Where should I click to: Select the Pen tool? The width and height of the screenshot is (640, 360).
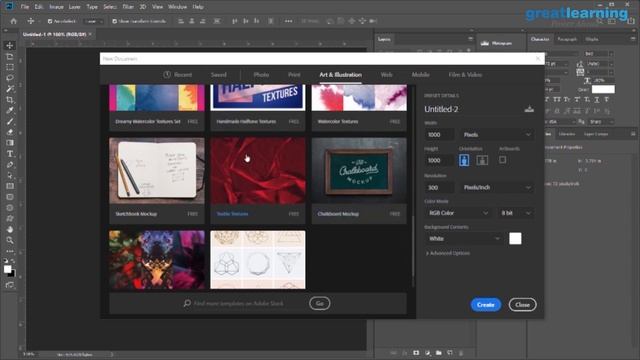click(x=10, y=164)
